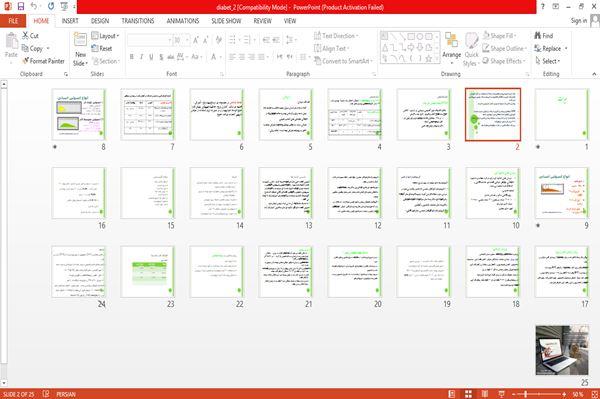This screenshot has width=600, height=399.
Task: Click the New Slide button icon
Action: point(80,40)
